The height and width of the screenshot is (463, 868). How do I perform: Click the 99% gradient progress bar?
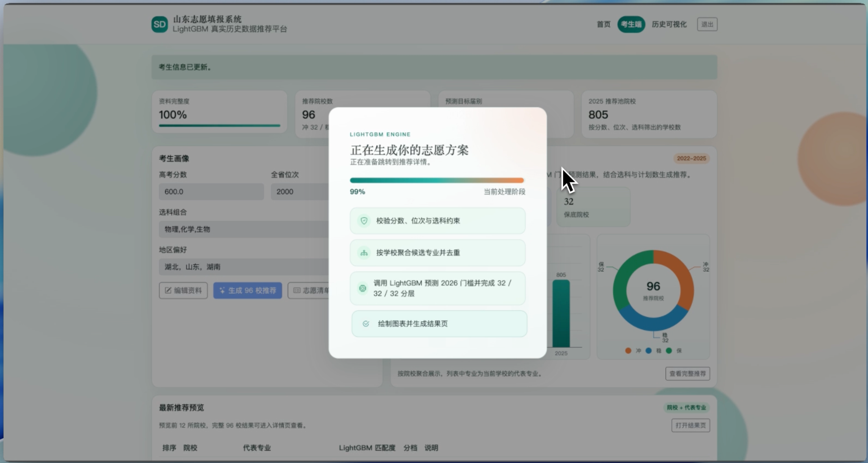(437, 180)
